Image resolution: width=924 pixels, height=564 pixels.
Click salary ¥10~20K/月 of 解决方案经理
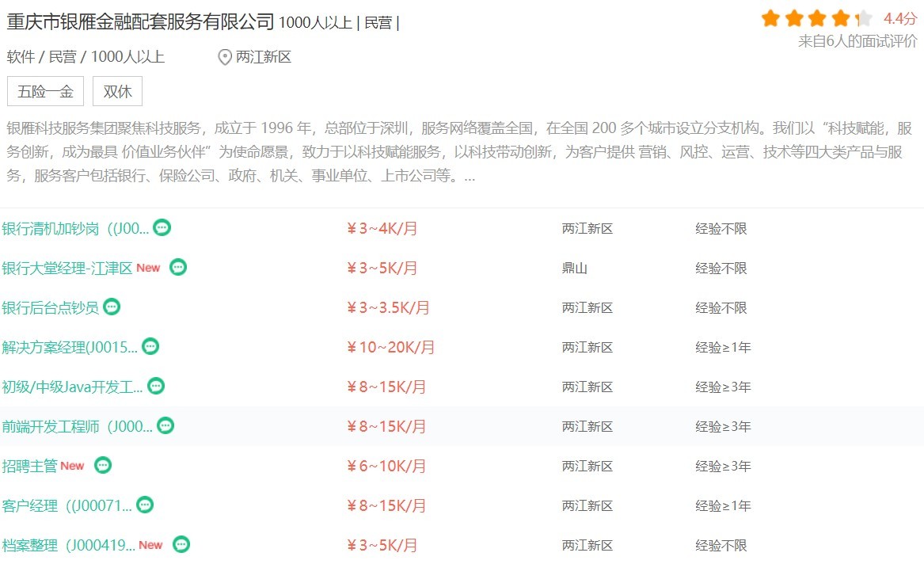pyautogui.click(x=390, y=347)
